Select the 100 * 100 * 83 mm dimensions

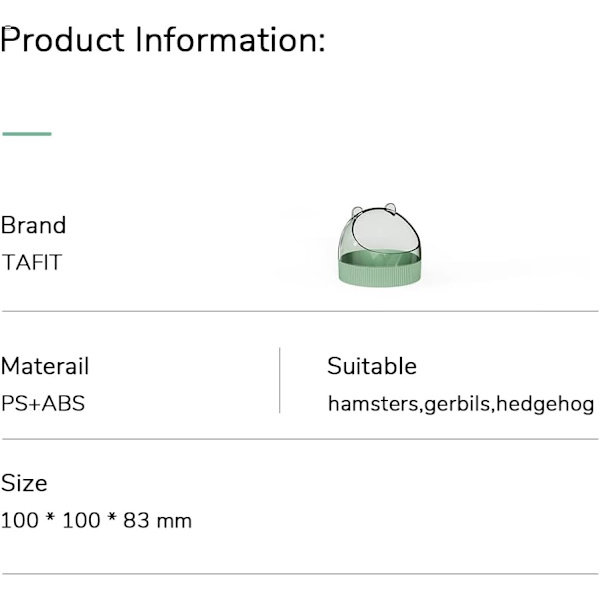[x=96, y=521]
